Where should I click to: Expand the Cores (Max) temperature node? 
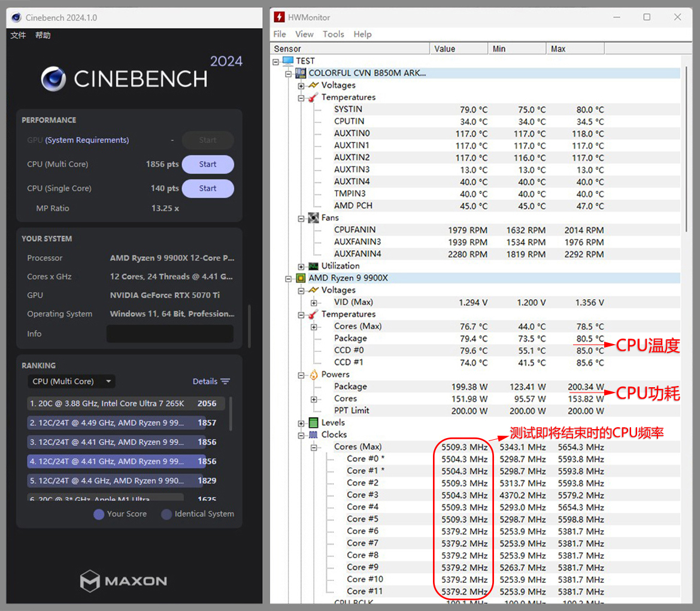pos(314,327)
